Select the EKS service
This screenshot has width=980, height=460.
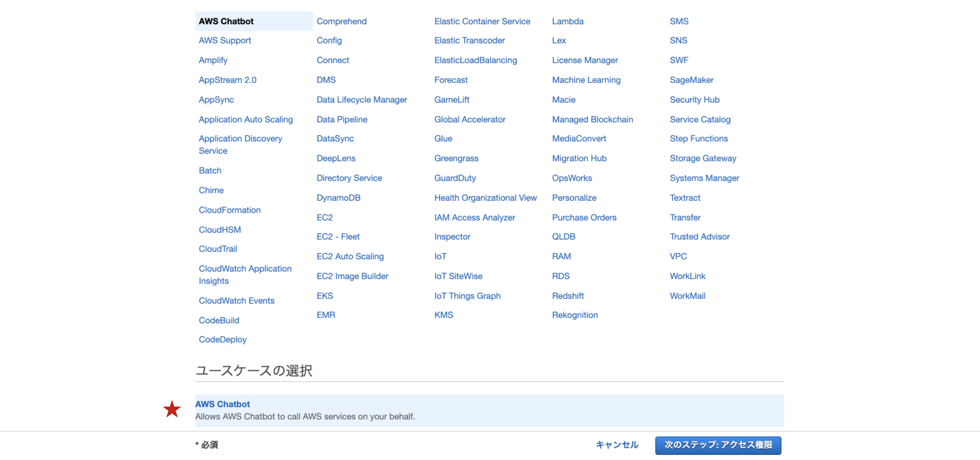(325, 296)
